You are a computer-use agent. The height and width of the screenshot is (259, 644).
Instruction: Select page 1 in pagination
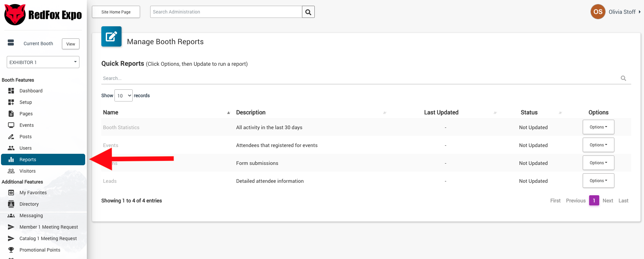click(594, 201)
